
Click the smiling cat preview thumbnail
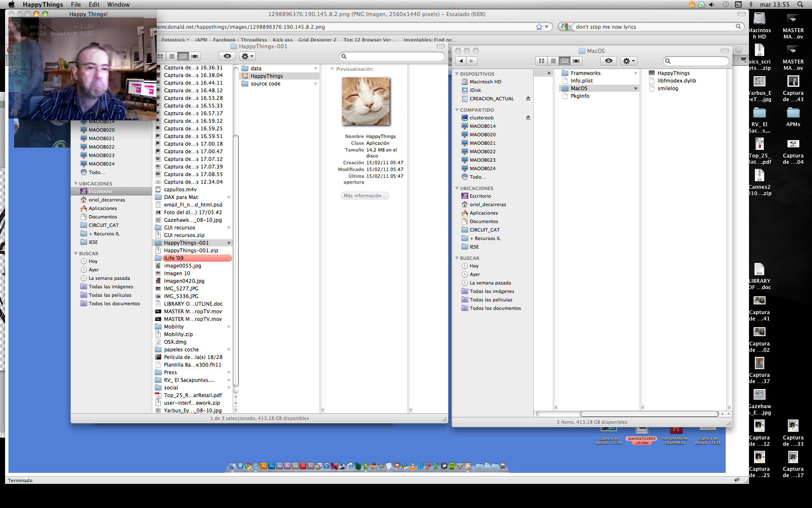(x=366, y=101)
